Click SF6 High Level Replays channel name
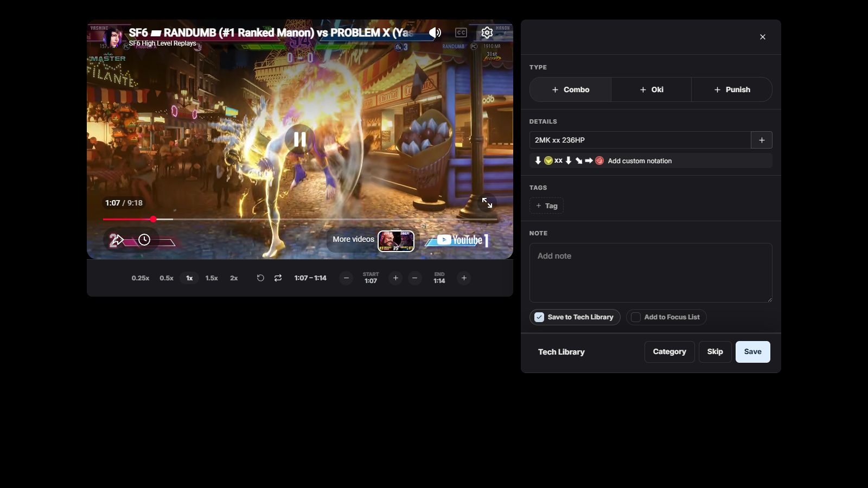This screenshot has width=868, height=488. (x=163, y=43)
